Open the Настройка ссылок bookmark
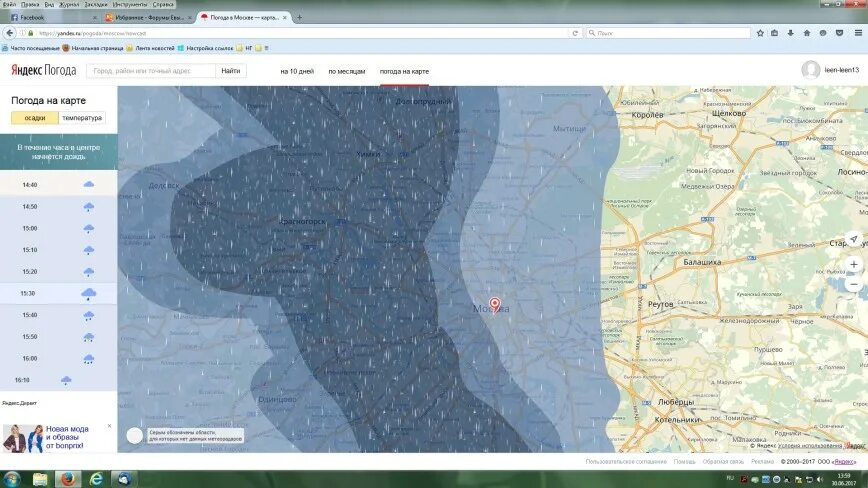This screenshot has width=868, height=488. [205, 48]
